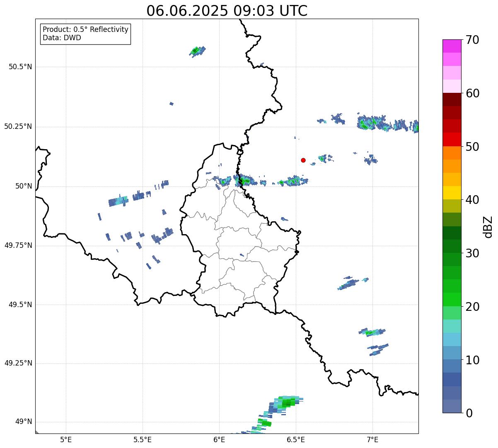Click the dBZ colorbar axis label
The height and width of the screenshot is (448, 498).
[x=488, y=226]
